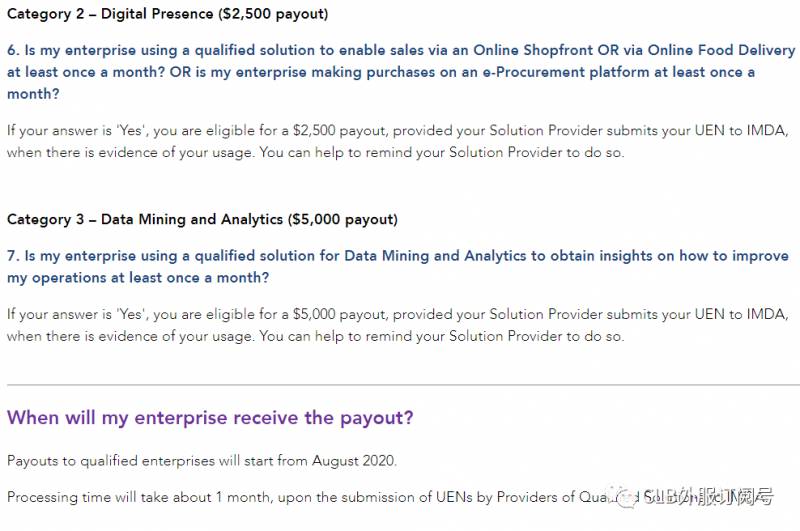This screenshot has height=531, width=800.
Task: Click the Category 2 – Digital Presence heading
Action: (167, 14)
